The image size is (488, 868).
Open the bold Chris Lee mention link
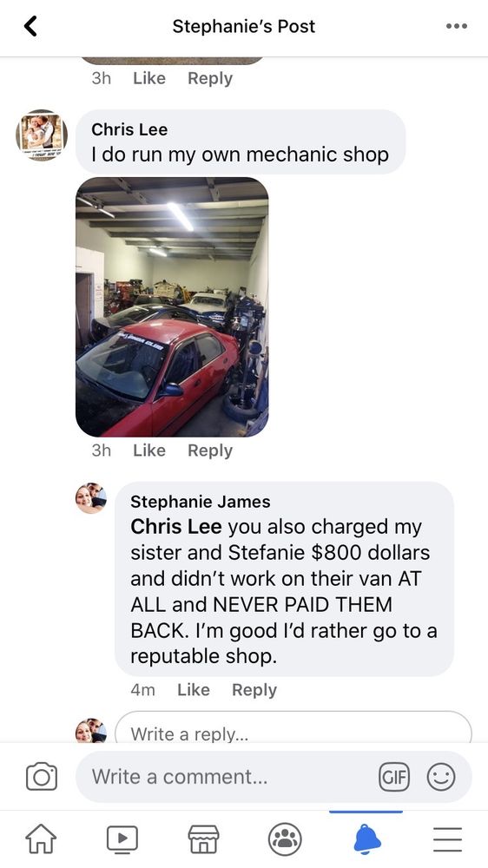(176, 527)
